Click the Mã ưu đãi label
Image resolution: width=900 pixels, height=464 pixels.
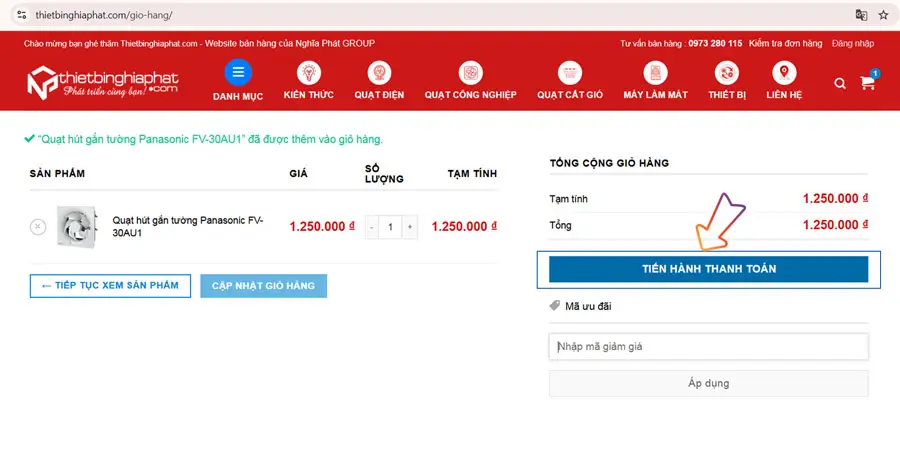tap(588, 306)
